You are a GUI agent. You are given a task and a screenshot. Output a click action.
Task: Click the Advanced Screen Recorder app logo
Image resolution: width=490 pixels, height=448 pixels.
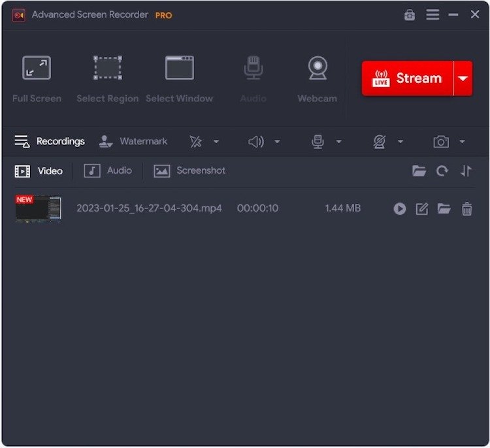pos(19,15)
